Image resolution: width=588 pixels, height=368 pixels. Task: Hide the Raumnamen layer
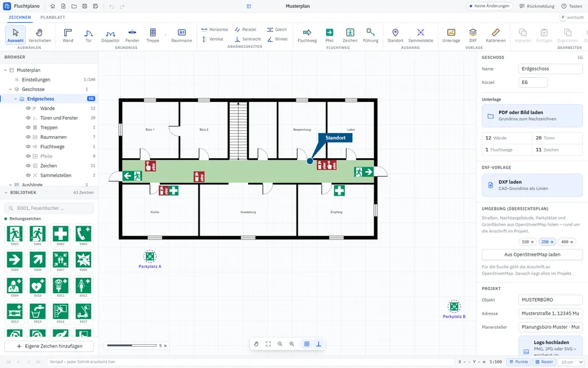tap(28, 137)
